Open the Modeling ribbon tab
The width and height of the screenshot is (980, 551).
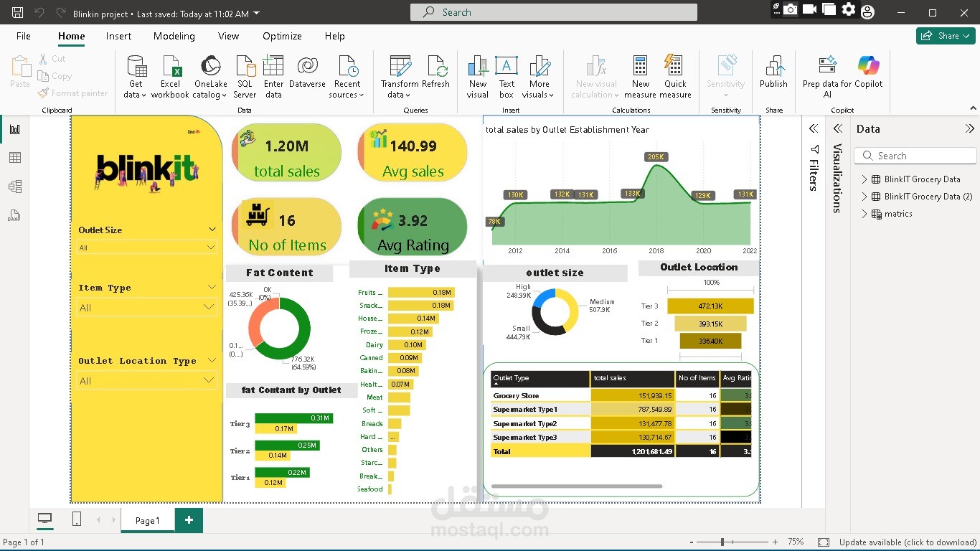coord(174,36)
